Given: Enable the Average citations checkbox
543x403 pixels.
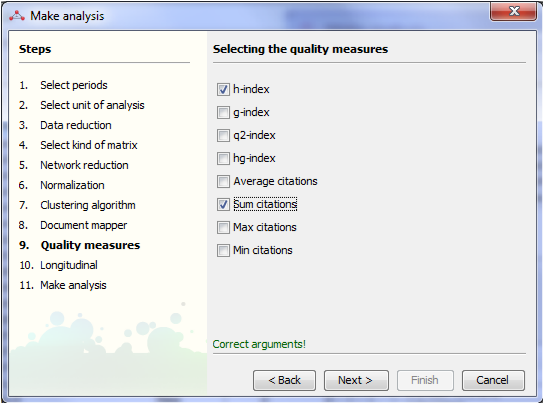Looking at the screenshot, I should pyautogui.click(x=223, y=181).
